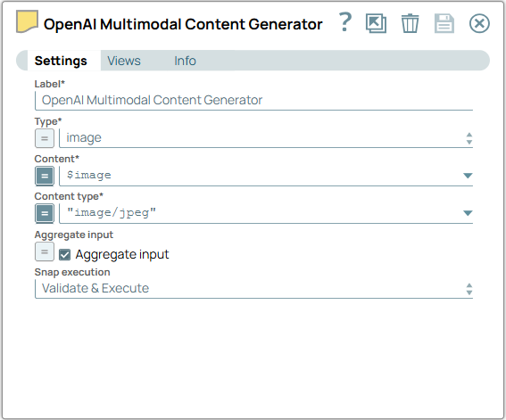The width and height of the screenshot is (506, 420).
Task: Click the yellow snap note icon
Action: (x=27, y=21)
